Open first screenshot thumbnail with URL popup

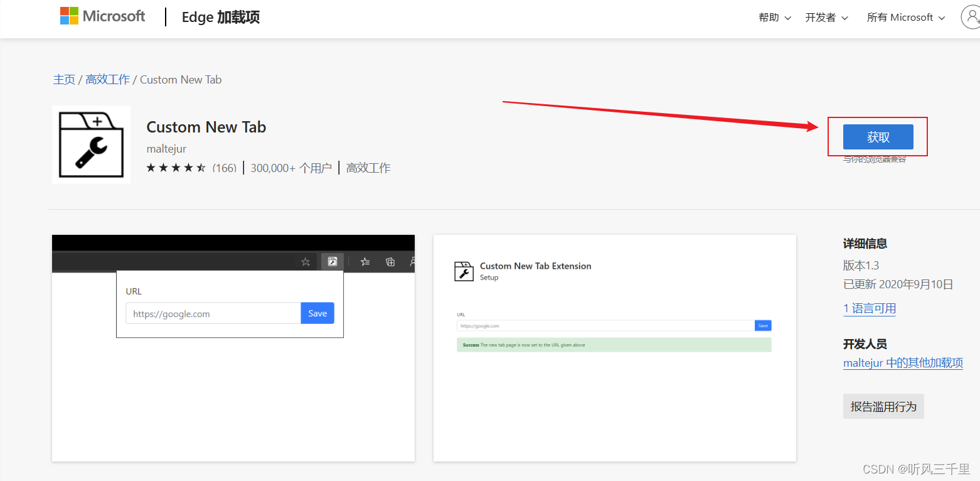(x=233, y=348)
